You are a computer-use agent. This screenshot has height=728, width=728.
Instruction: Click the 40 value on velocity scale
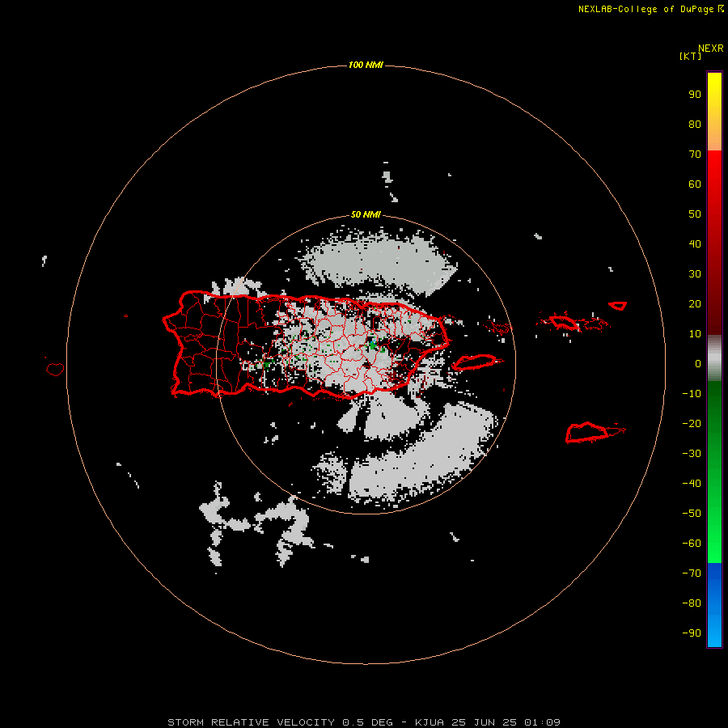tap(695, 243)
